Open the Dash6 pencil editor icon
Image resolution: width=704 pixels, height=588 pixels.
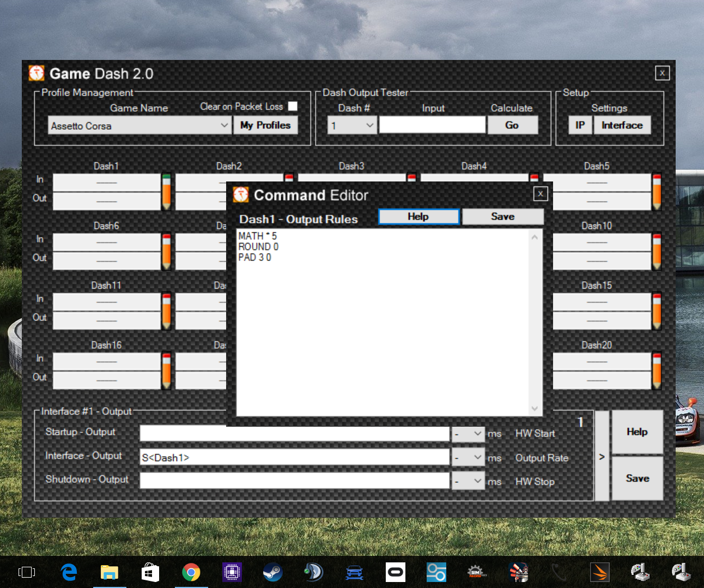(x=166, y=251)
